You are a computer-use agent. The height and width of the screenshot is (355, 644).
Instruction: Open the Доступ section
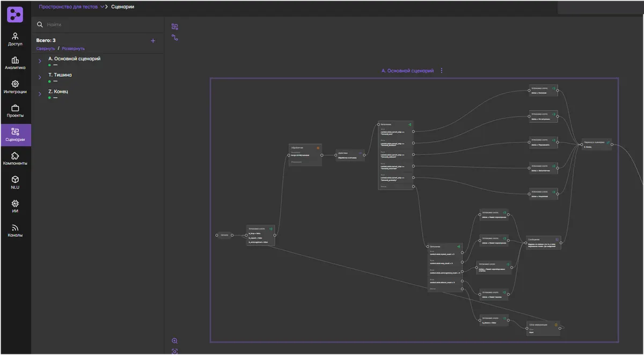click(x=15, y=39)
